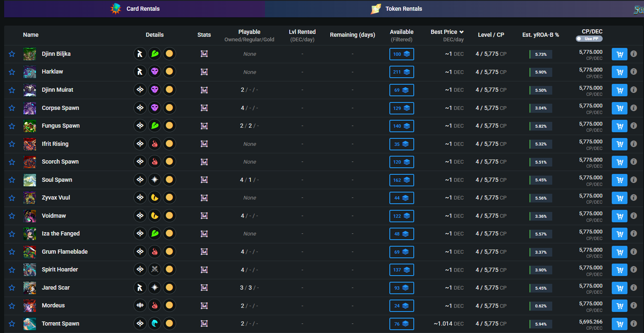This screenshot has height=333, width=644.
Task: Open stats icon for Voidmaw row
Action: coord(204,216)
